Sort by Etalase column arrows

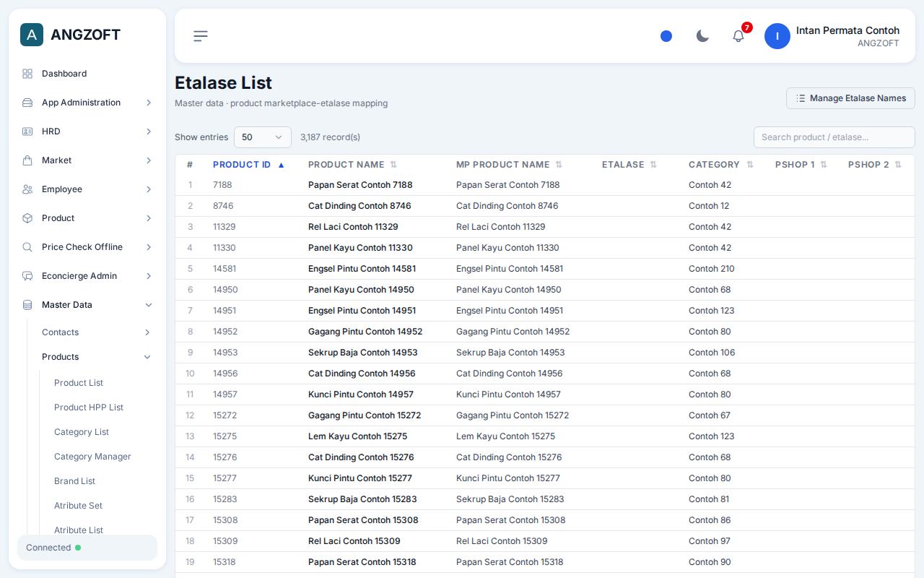pyautogui.click(x=653, y=165)
